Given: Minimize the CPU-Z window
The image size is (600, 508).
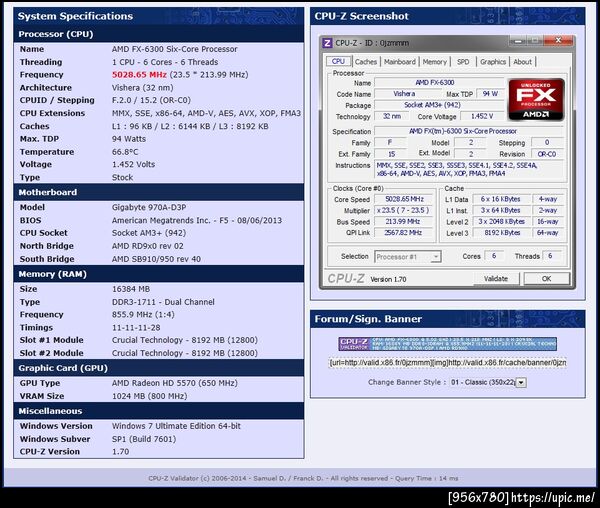Looking at the screenshot, I should coord(518,40).
